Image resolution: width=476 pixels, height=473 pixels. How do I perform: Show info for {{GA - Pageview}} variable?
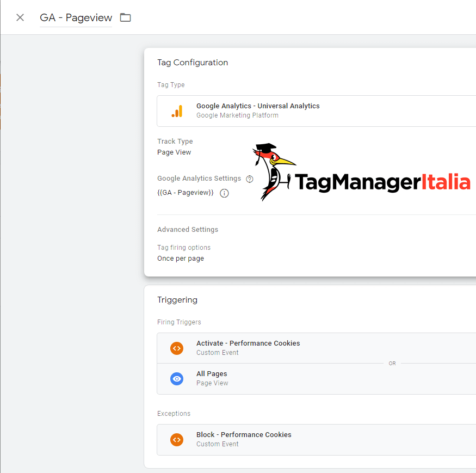click(x=224, y=193)
